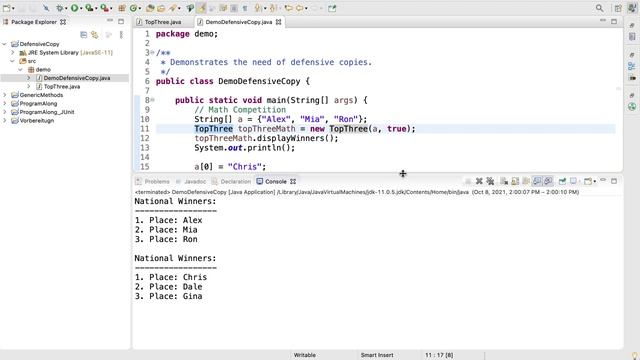Collapse the Javadoc comment fold at line 3
The height and width of the screenshot is (360, 640).
152,53
